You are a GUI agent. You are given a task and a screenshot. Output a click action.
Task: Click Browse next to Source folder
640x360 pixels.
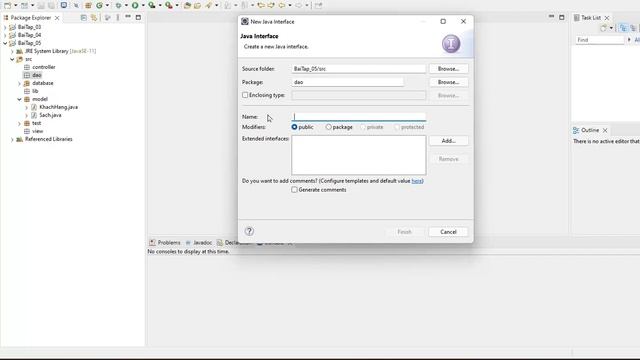click(448, 69)
